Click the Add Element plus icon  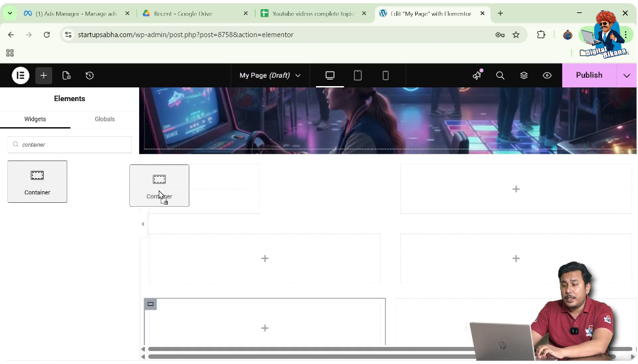point(44,76)
